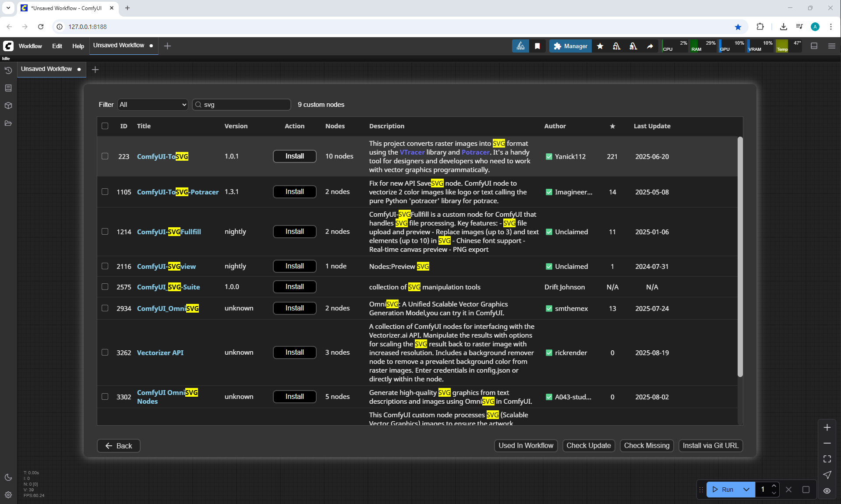841x504 pixels.
Task: Click the bookmark icon in top toolbar
Action: pyautogui.click(x=537, y=46)
